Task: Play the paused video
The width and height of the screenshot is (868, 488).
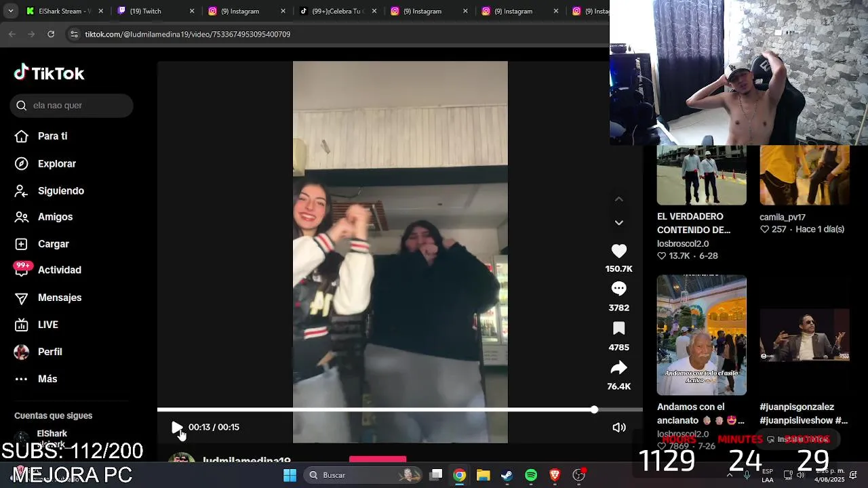Action: click(x=177, y=427)
